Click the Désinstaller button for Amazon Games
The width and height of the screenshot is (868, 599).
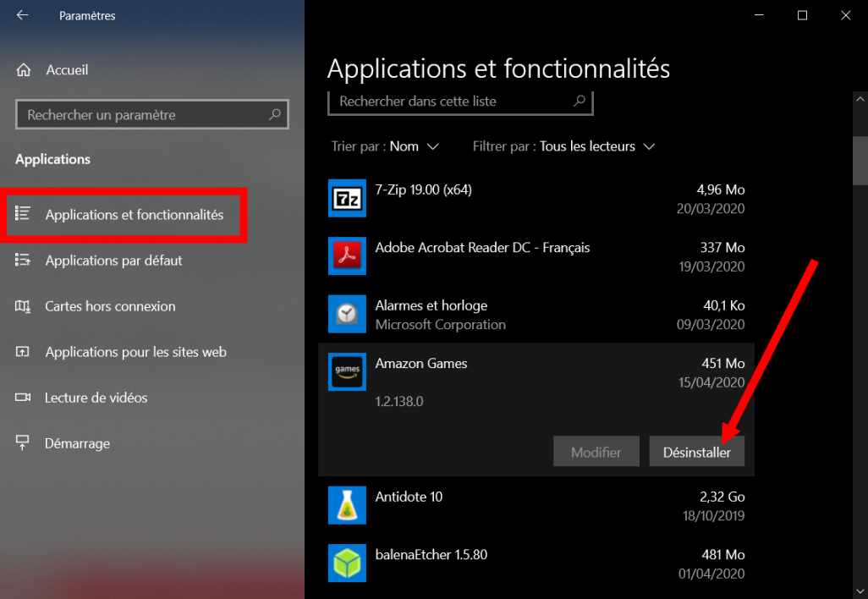(696, 452)
